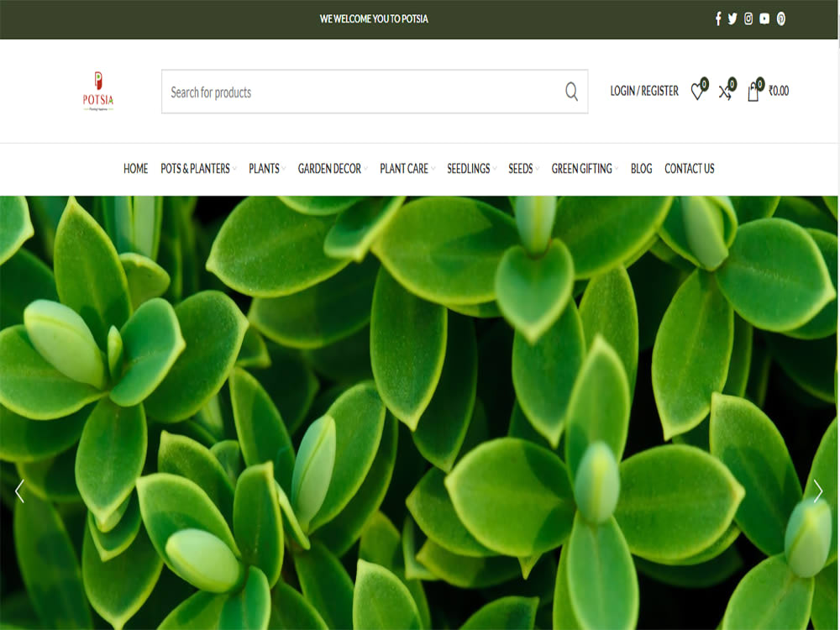Open the YouTube channel icon
Viewport: 840px width, 630px height.
tap(764, 18)
